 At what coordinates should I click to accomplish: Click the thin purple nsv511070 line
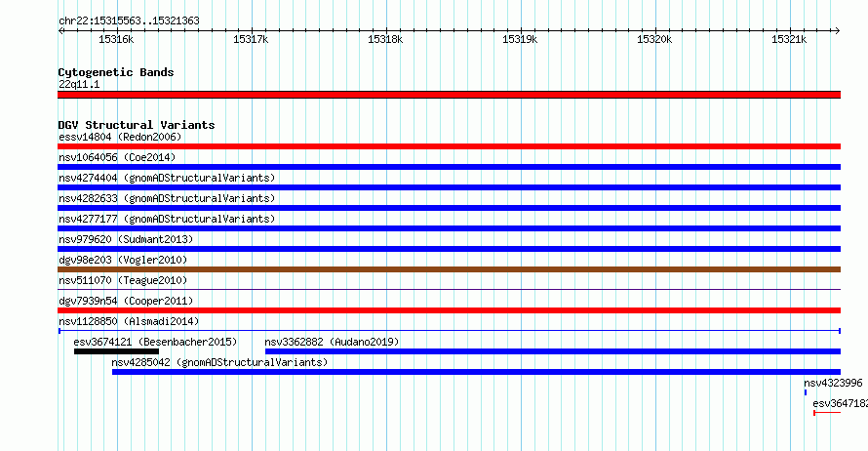click(x=449, y=289)
